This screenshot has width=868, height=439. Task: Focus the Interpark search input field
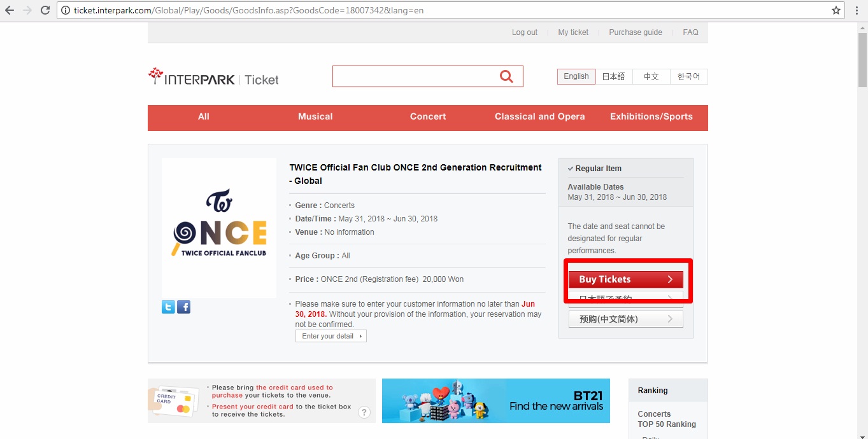point(415,76)
